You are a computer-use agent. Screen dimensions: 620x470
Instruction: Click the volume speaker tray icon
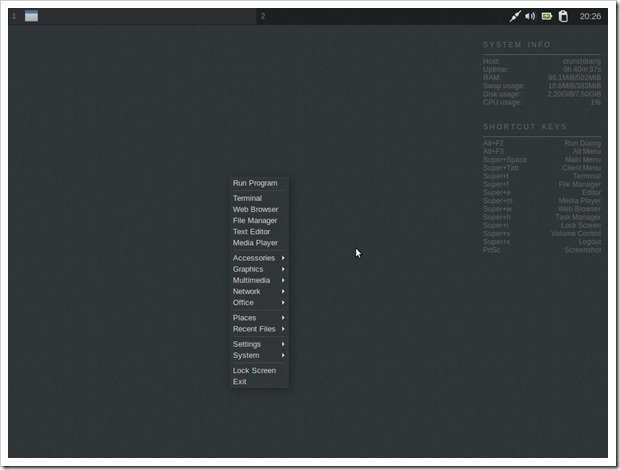pos(530,16)
